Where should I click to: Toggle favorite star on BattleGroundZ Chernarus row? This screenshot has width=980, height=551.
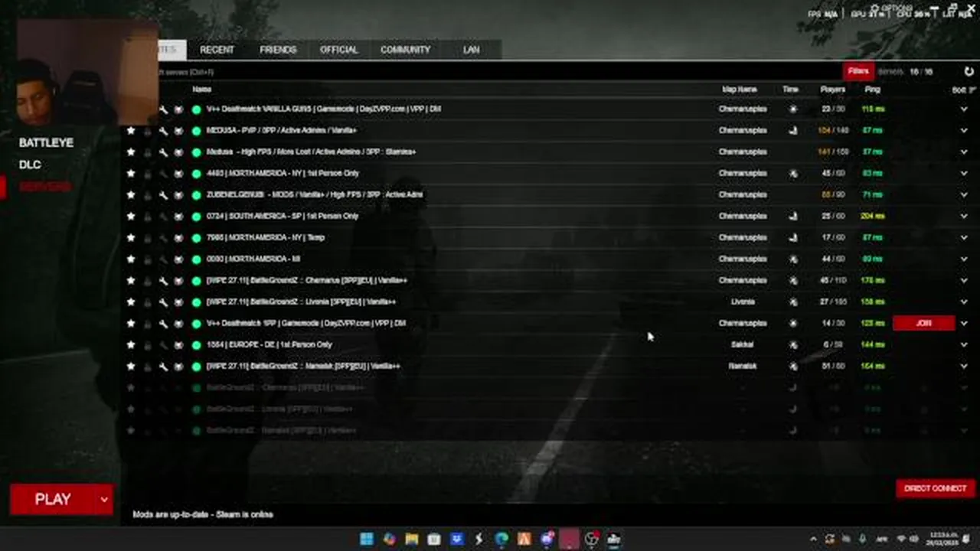point(131,281)
